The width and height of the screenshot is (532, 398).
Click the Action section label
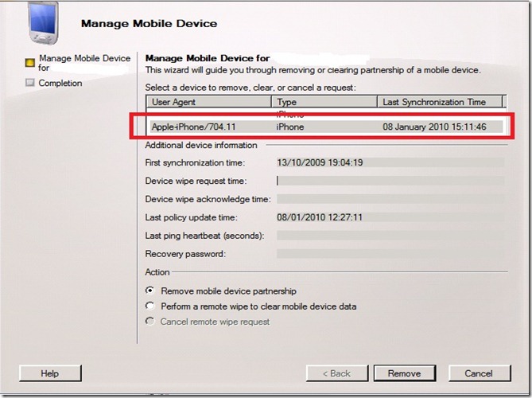coord(157,272)
